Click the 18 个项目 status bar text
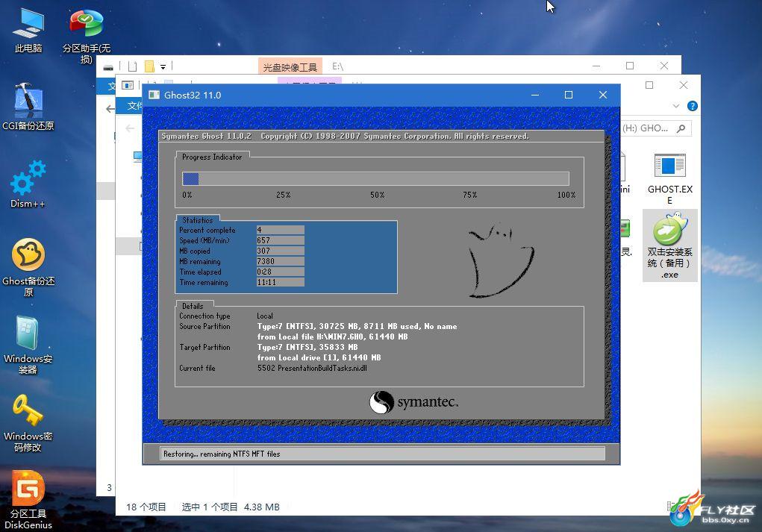Image resolution: width=762 pixels, height=532 pixels. click(x=146, y=507)
